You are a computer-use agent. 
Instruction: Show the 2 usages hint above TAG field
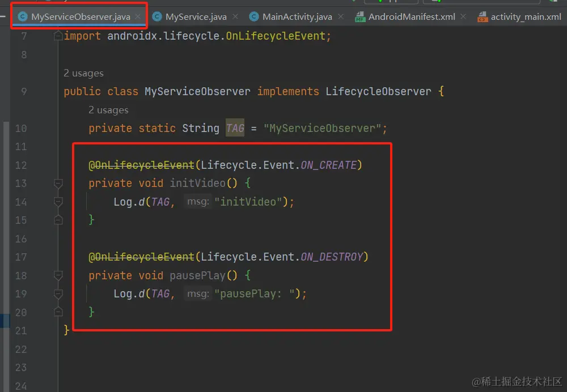tap(108, 110)
